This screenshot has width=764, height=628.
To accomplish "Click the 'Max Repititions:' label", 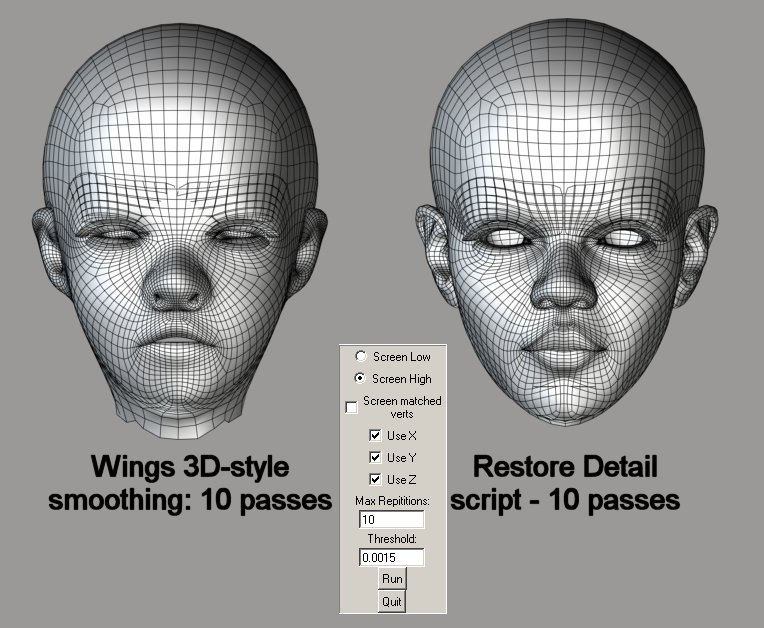I will (x=392, y=501).
